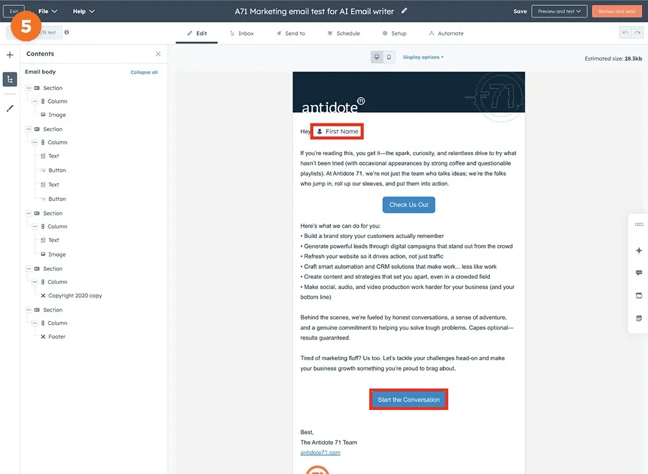The width and height of the screenshot is (648, 474).
Task: Select the Footer tree item
Action: coord(53,336)
